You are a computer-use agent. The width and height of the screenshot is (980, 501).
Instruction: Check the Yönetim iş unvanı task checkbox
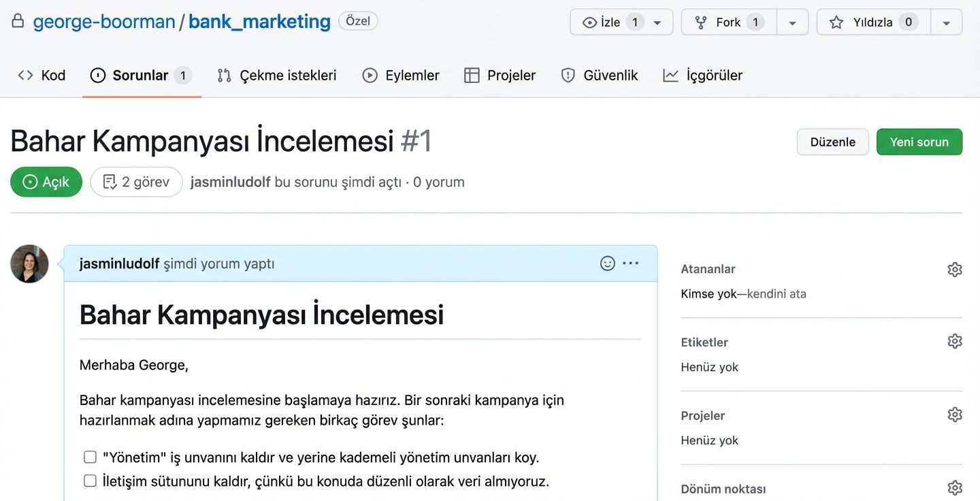coord(90,457)
